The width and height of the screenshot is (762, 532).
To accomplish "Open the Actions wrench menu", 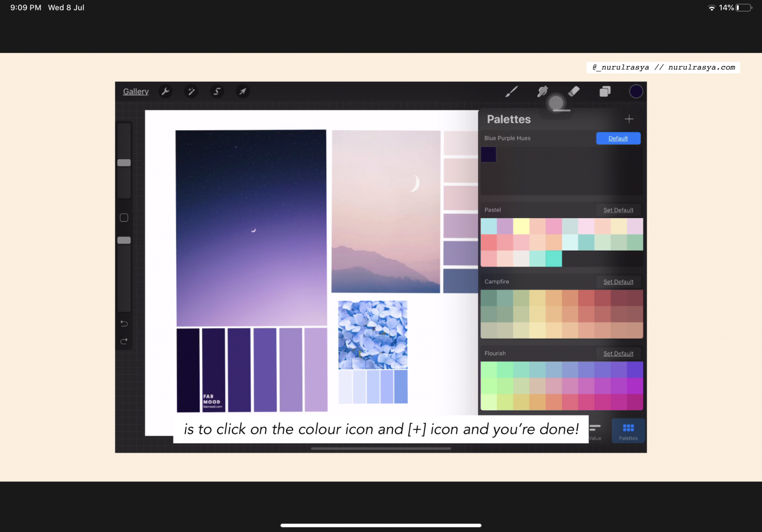I will (x=166, y=91).
